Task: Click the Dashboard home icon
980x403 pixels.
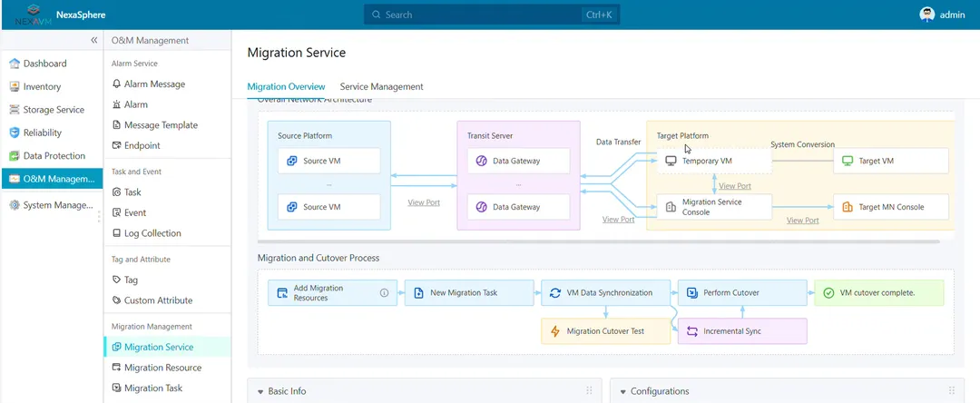Action: click(x=15, y=64)
